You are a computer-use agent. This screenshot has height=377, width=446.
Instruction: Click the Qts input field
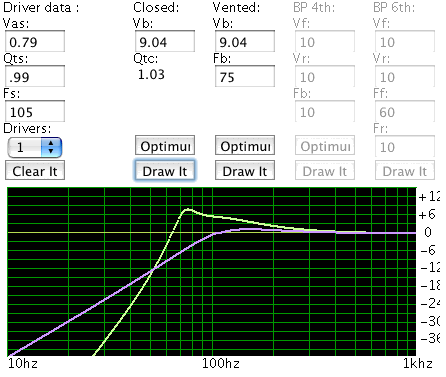tap(35, 76)
